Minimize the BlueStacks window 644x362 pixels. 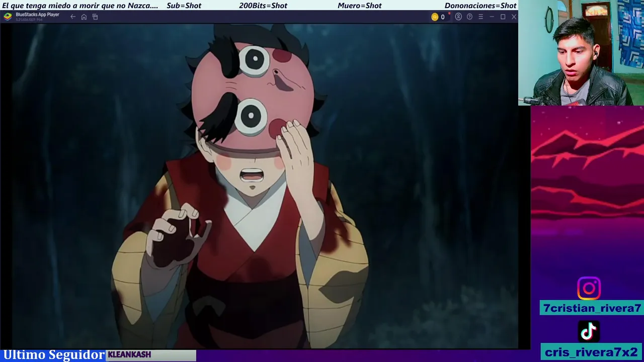tap(492, 17)
